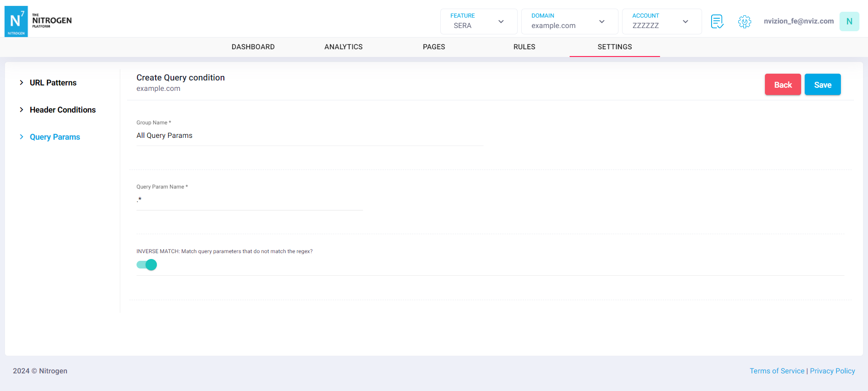Viewport: 868px width, 391px height.
Task: Expand URL Patterns chevron arrow
Action: (21, 83)
